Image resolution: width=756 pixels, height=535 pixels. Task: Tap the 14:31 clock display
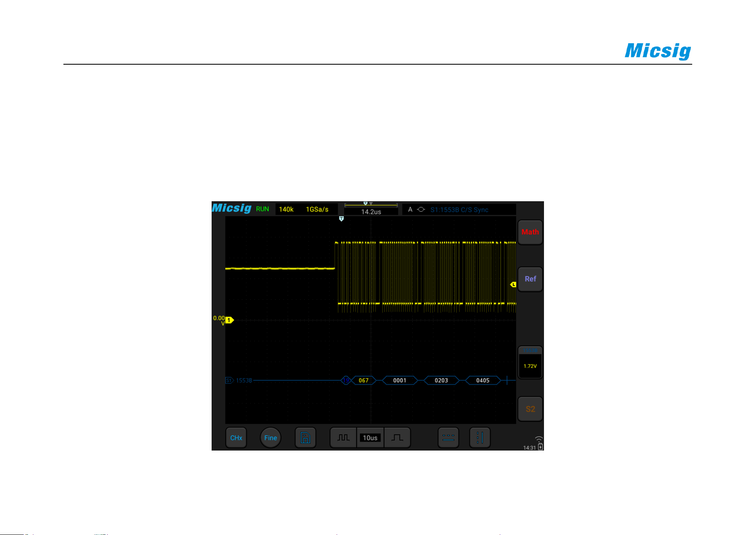point(529,448)
